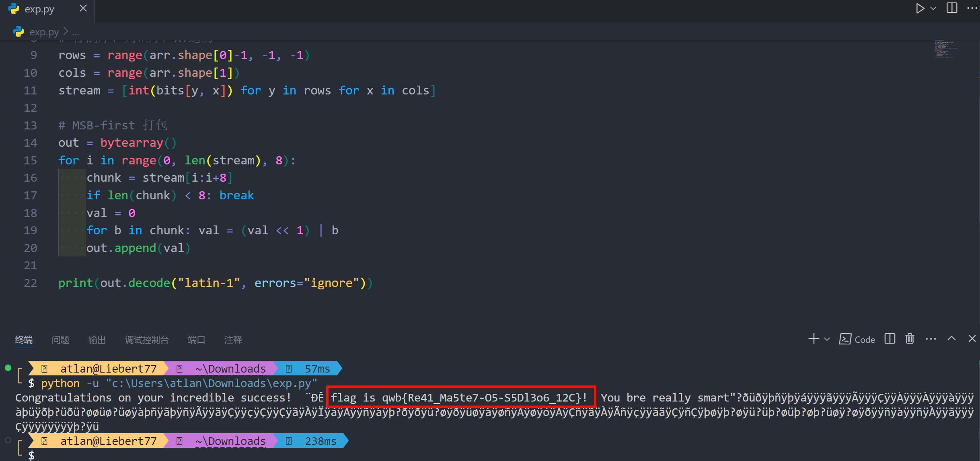Click exp.py in the breadcrumb
Image resolution: width=980 pixels, height=461 pixels.
tap(44, 32)
